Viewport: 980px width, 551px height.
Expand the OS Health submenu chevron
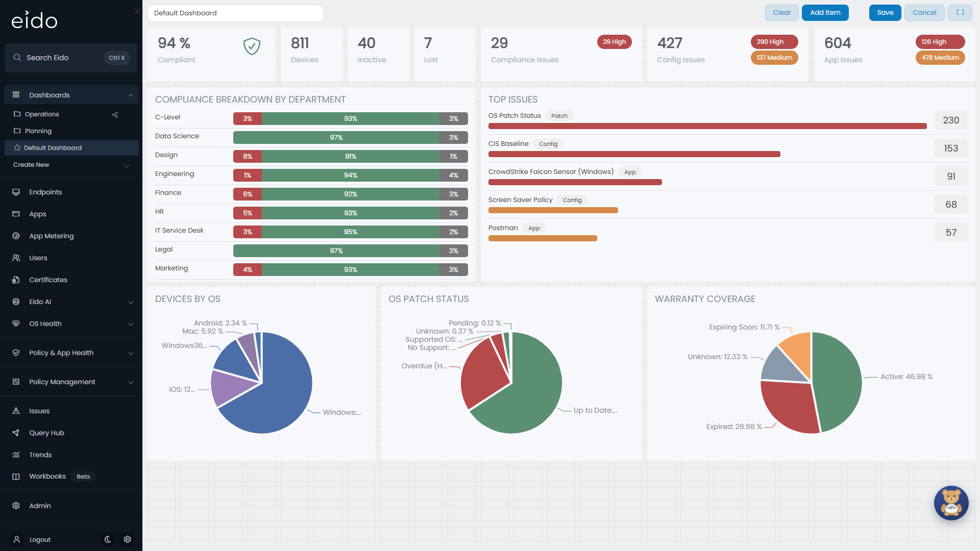coord(131,324)
